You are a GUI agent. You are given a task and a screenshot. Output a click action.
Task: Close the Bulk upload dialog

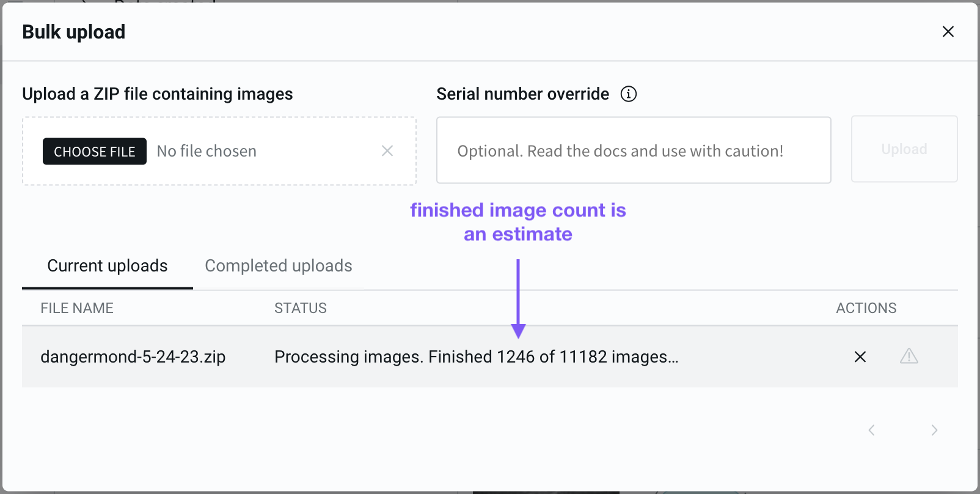948,32
